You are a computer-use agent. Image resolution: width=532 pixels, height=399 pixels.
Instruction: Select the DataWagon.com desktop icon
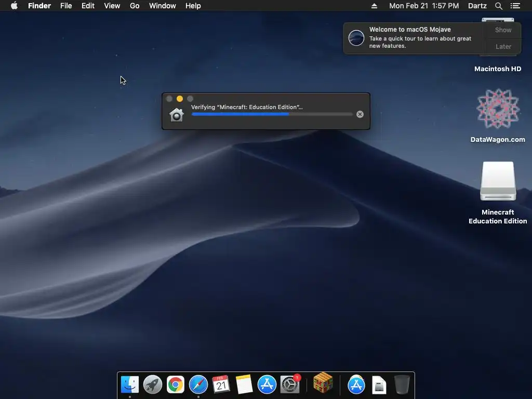pyautogui.click(x=498, y=109)
